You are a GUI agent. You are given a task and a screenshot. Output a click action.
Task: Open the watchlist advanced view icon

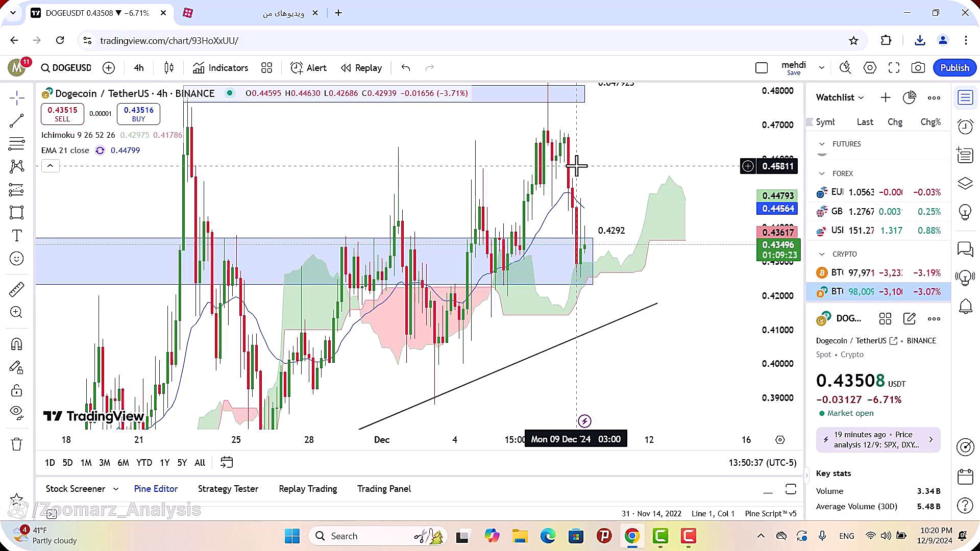(x=910, y=97)
